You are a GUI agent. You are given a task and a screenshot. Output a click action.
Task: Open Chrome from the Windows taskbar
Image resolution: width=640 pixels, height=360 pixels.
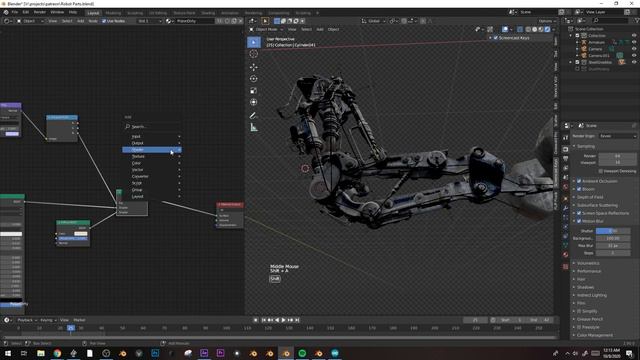coord(57,353)
